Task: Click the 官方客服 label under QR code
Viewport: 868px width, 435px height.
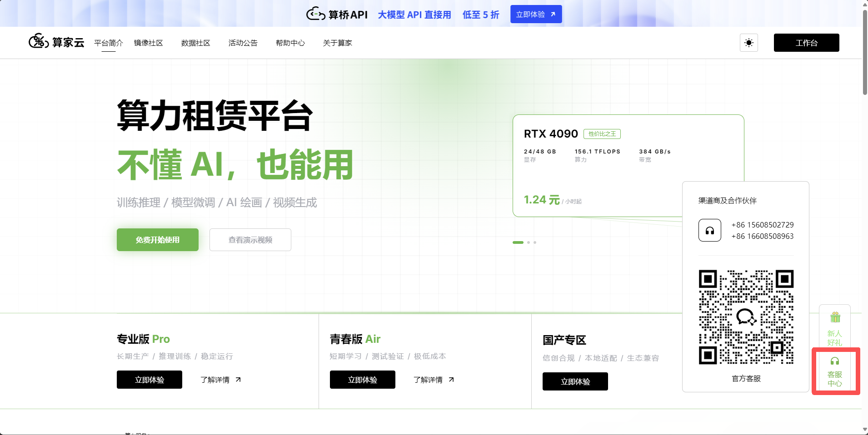Action: point(746,378)
